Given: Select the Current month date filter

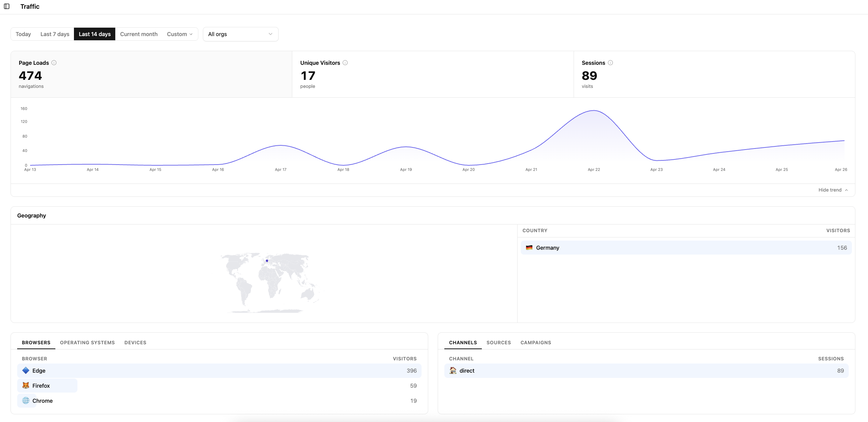Looking at the screenshot, I should 139,34.
